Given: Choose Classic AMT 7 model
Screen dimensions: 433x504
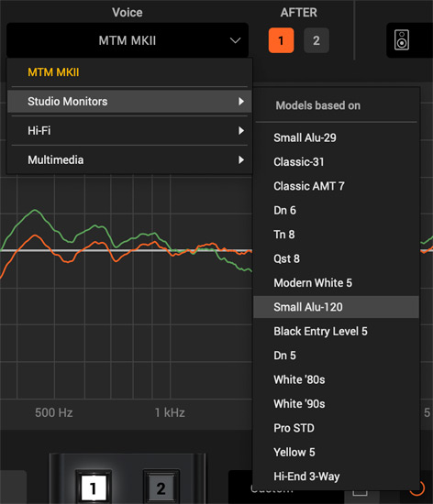Looking at the screenshot, I should point(336,186).
